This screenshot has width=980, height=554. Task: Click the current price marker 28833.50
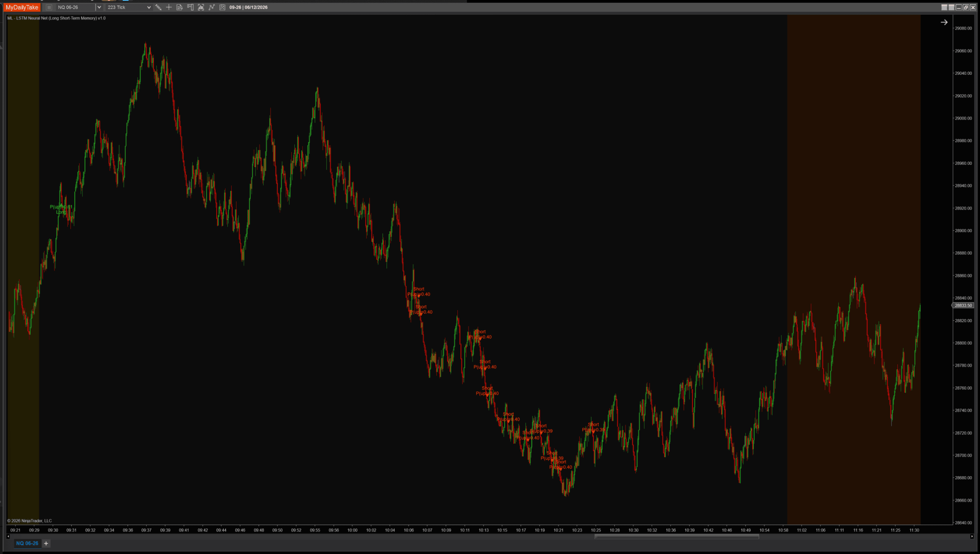pyautogui.click(x=963, y=305)
